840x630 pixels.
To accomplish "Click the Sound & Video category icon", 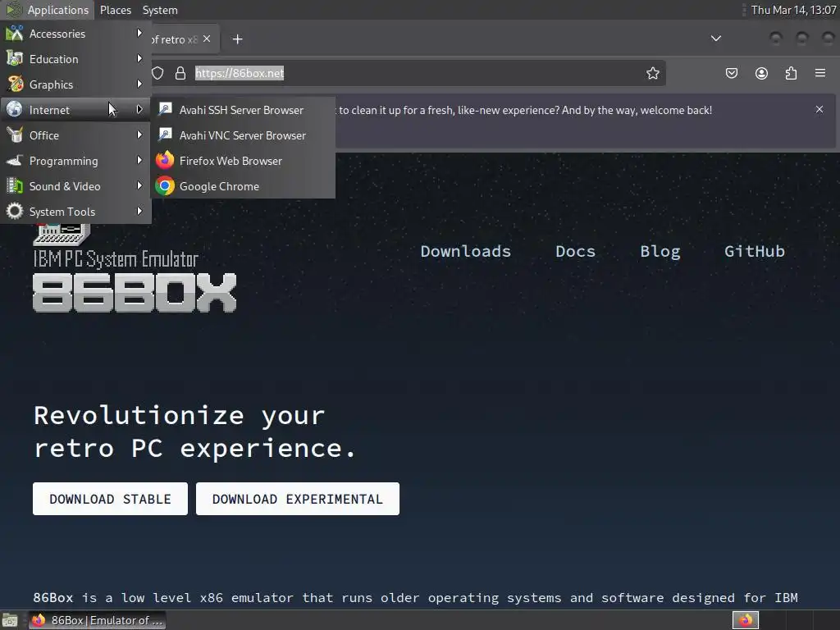I will point(15,186).
